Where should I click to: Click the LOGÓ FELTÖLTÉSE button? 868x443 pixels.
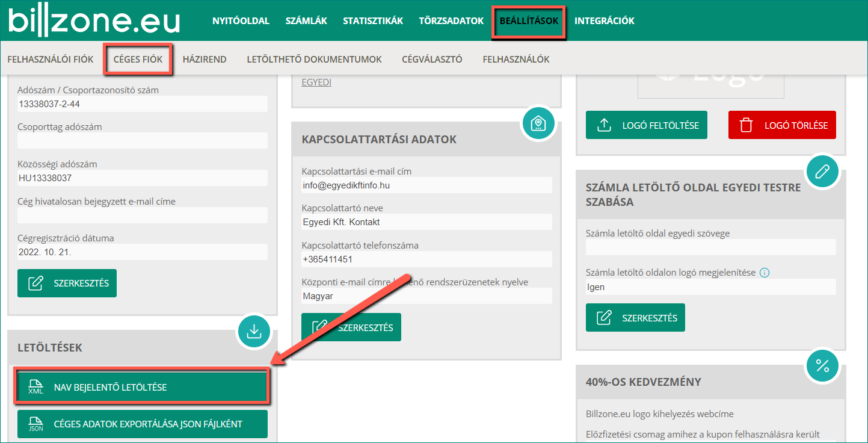coord(647,125)
